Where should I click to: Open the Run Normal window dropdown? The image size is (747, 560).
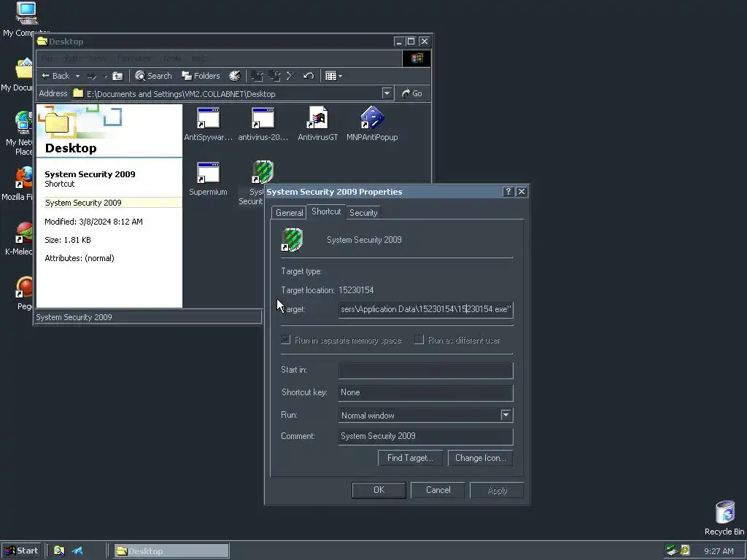[506, 415]
